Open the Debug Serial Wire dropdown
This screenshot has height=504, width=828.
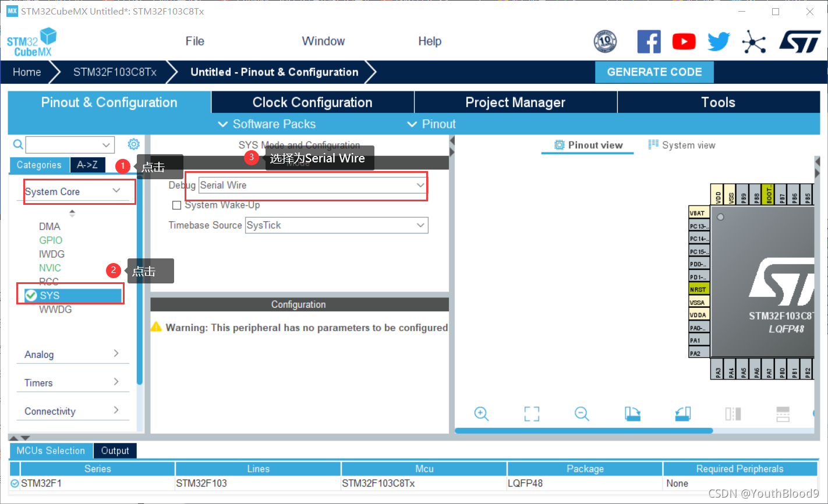pos(313,185)
